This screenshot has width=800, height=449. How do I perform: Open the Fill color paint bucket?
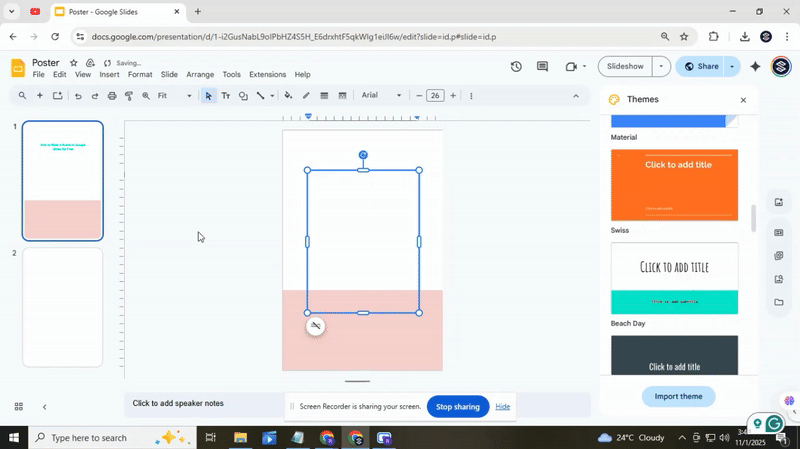(x=288, y=96)
